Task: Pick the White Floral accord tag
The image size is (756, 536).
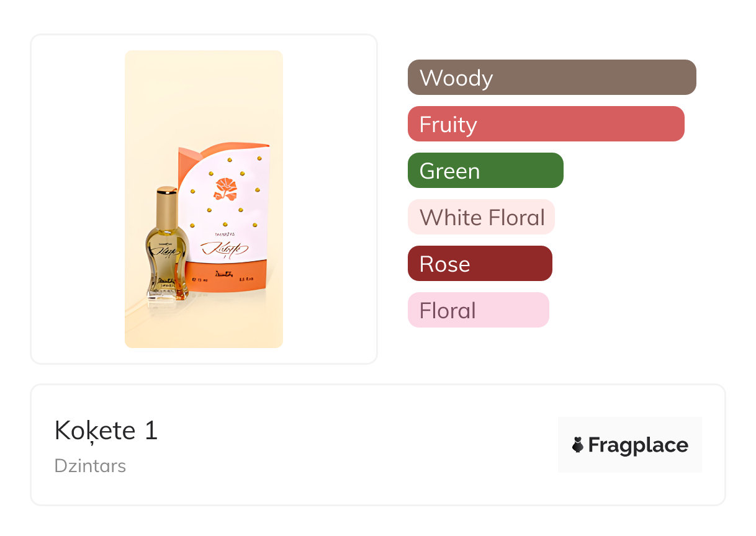Action: [480, 217]
